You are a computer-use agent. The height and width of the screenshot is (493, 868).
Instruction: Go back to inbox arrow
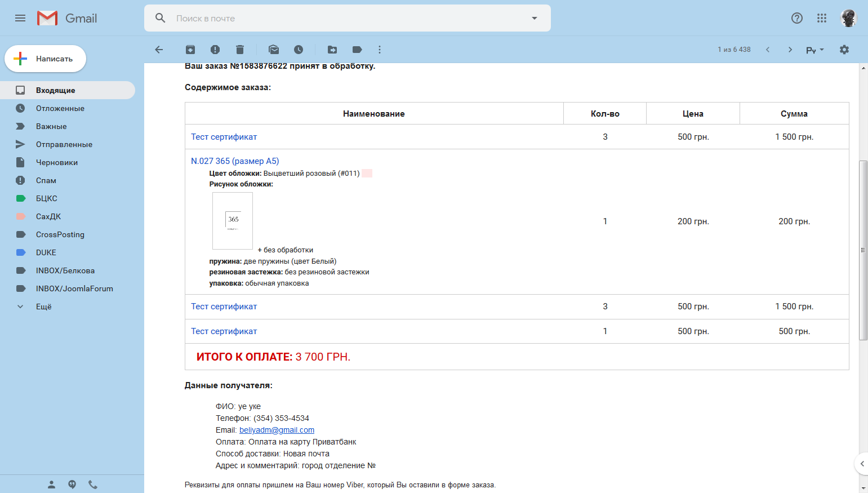point(159,50)
